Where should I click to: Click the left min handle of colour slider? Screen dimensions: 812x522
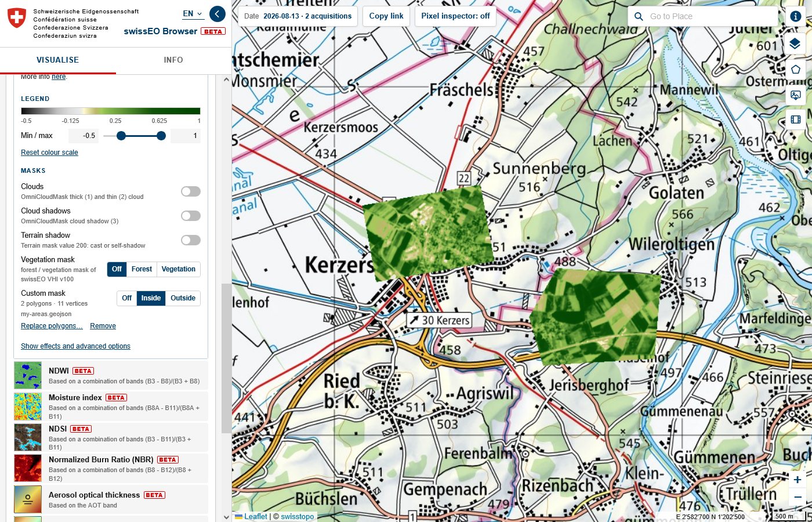[x=121, y=136]
